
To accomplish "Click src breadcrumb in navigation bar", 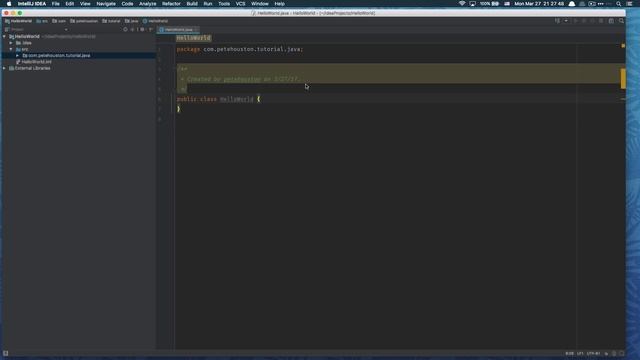I will pos(42,21).
